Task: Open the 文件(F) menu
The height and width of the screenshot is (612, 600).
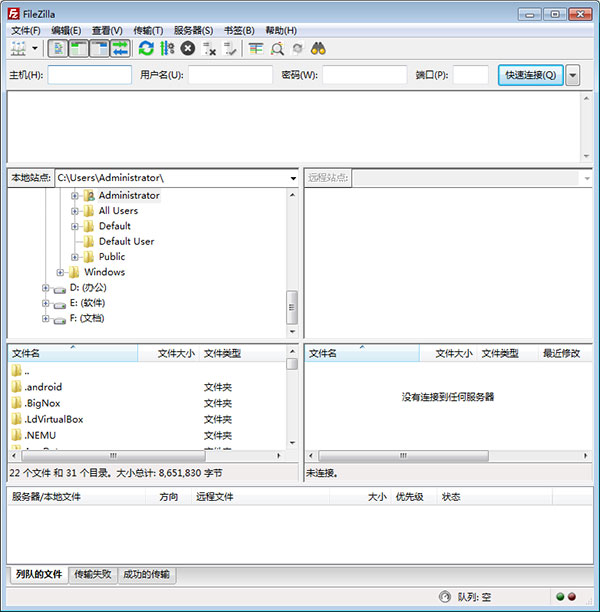Action: [x=26, y=30]
